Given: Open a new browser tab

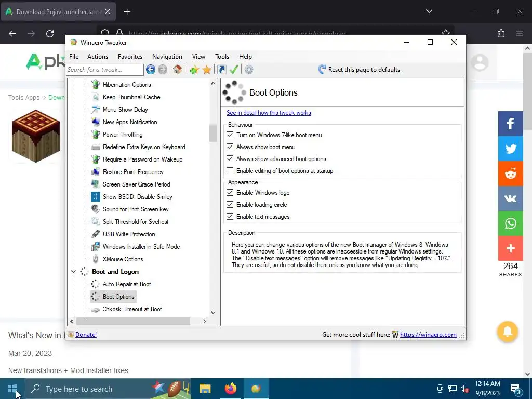Looking at the screenshot, I should [127, 12].
